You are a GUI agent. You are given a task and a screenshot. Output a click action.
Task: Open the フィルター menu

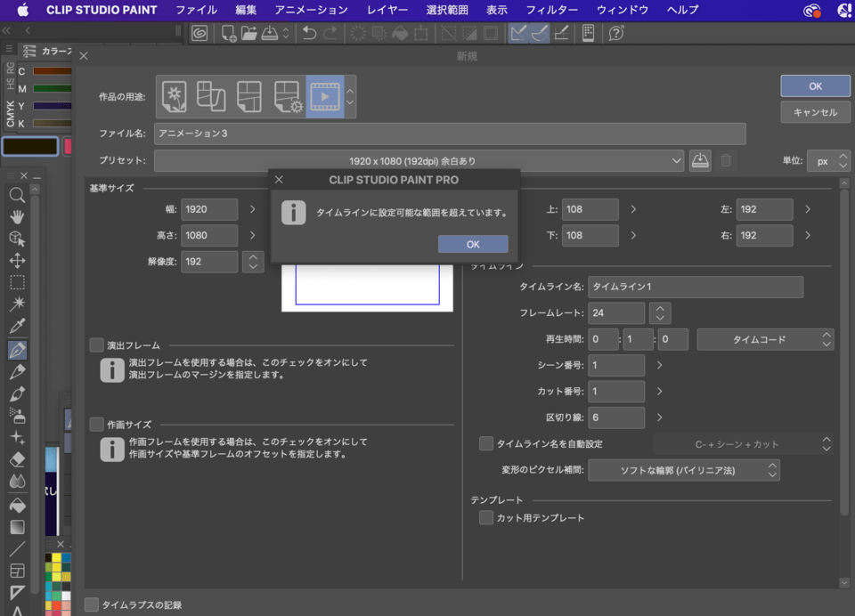[552, 10]
